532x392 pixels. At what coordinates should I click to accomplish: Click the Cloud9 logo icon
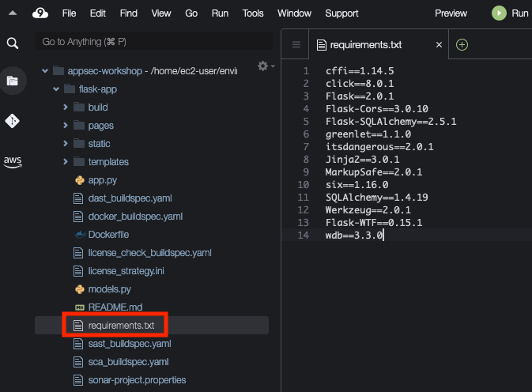click(40, 13)
